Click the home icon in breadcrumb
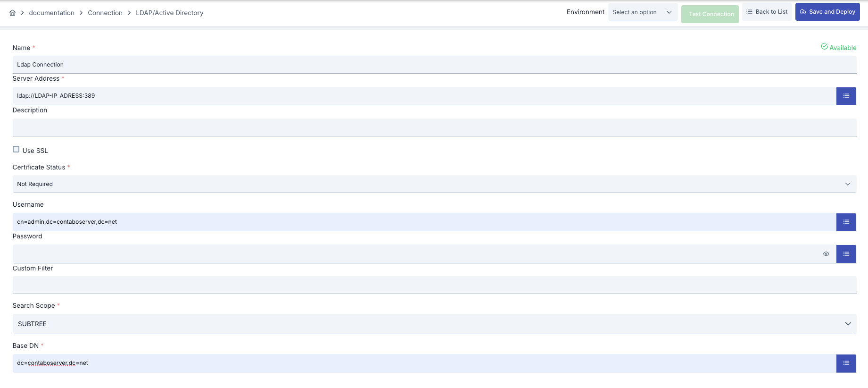This screenshot has height=388, width=868. tap(12, 13)
